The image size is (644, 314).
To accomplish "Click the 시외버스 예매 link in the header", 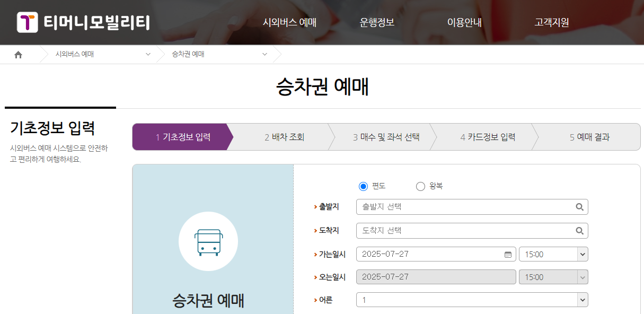I will pyautogui.click(x=289, y=23).
